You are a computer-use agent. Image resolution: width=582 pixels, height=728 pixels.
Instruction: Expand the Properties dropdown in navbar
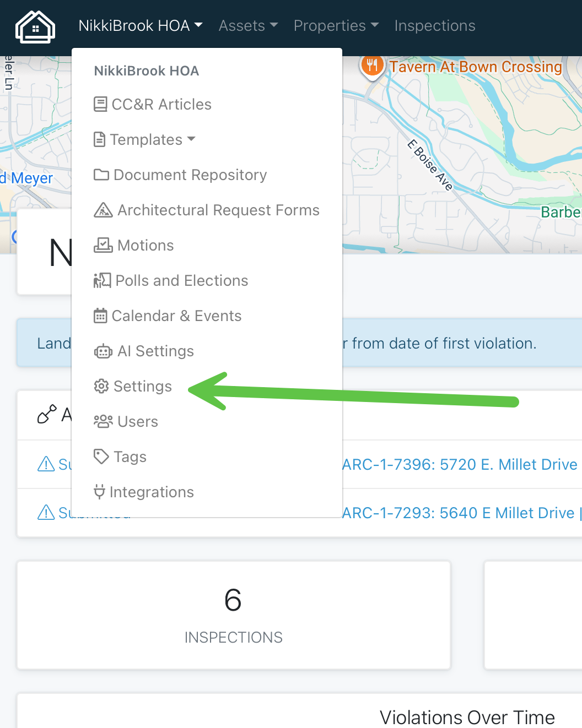click(336, 26)
